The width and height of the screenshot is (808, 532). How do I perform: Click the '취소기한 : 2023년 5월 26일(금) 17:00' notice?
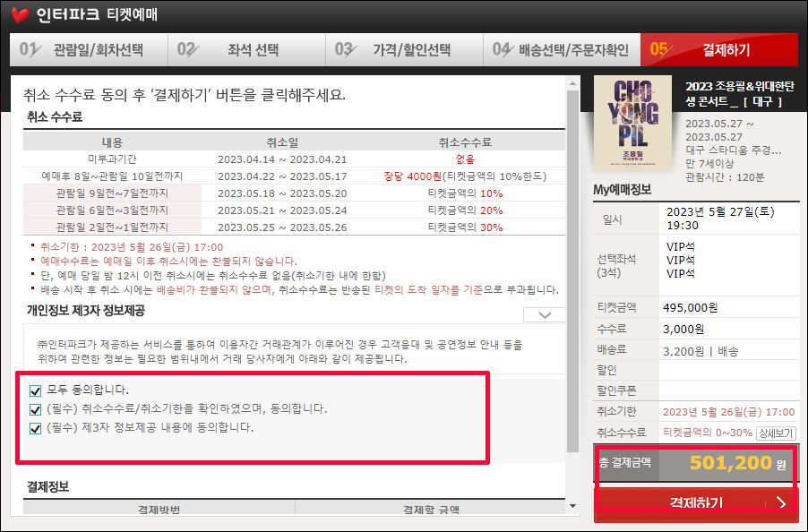pos(132,247)
